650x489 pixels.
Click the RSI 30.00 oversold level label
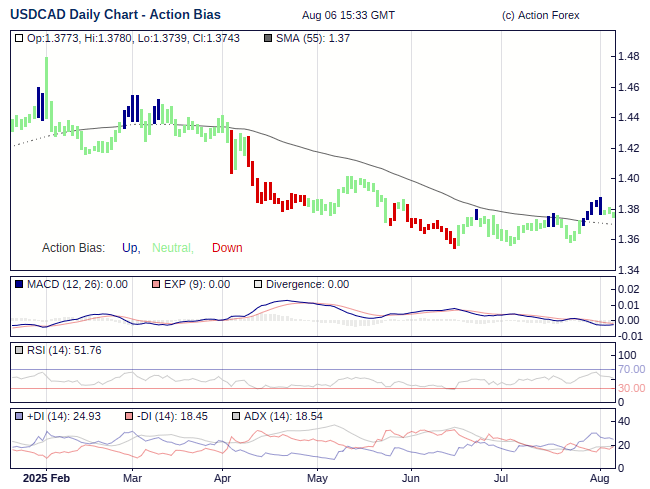(x=631, y=388)
